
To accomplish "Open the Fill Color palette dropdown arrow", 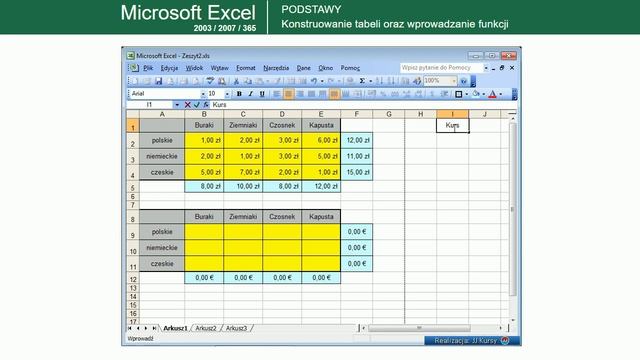I will (x=484, y=94).
